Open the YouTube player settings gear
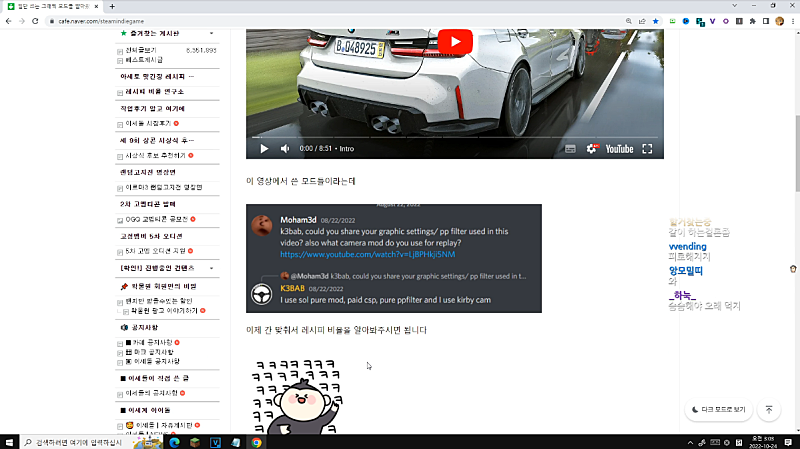800x449 pixels. click(x=592, y=149)
